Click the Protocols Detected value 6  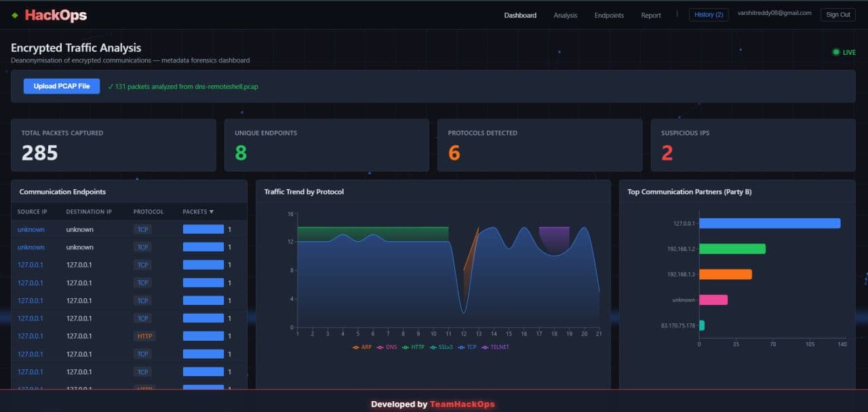454,153
